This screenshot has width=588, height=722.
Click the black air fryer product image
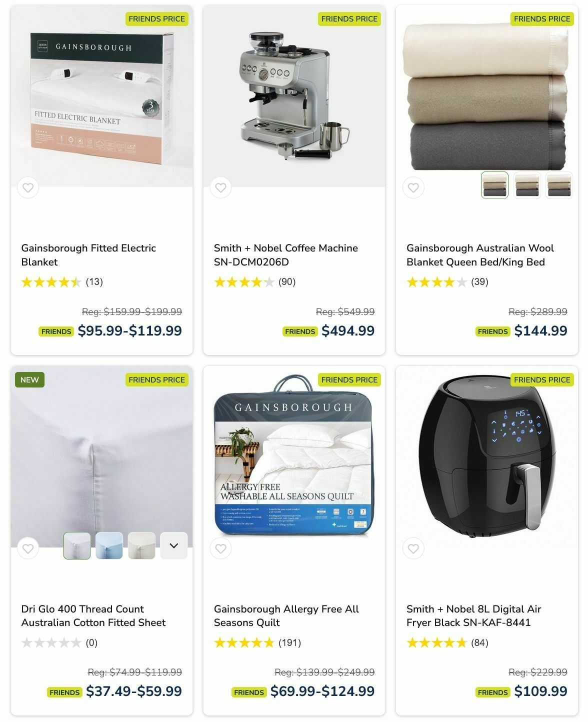[x=486, y=456]
